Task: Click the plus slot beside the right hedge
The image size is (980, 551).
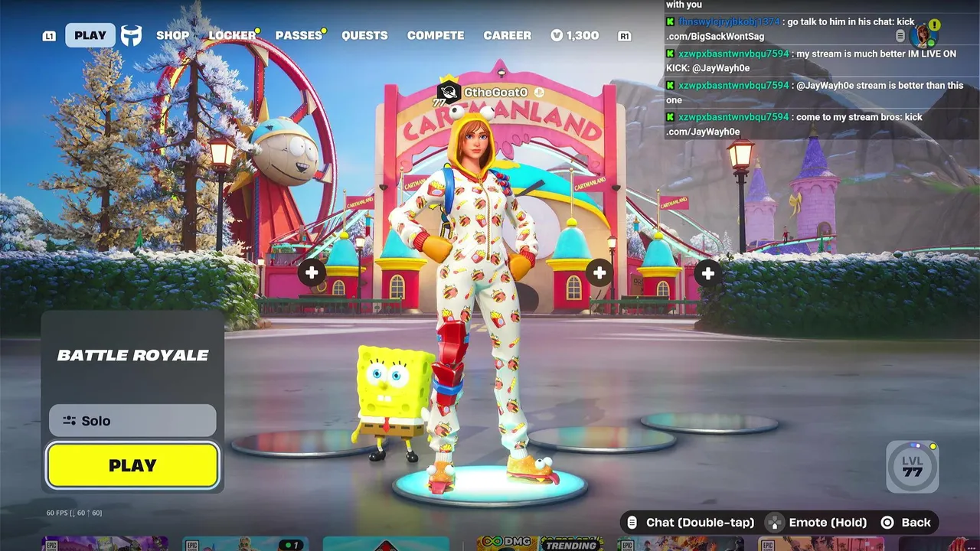Action: tap(707, 272)
